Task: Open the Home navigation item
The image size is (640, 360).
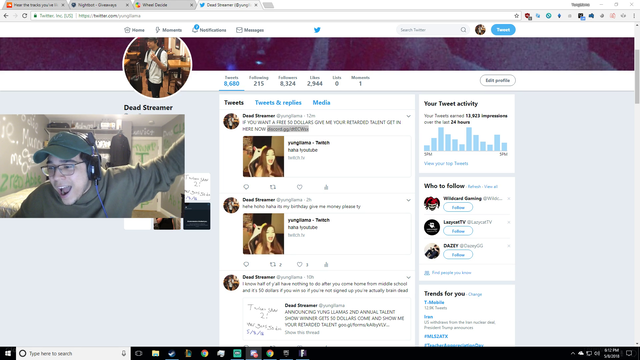Action: (x=134, y=30)
